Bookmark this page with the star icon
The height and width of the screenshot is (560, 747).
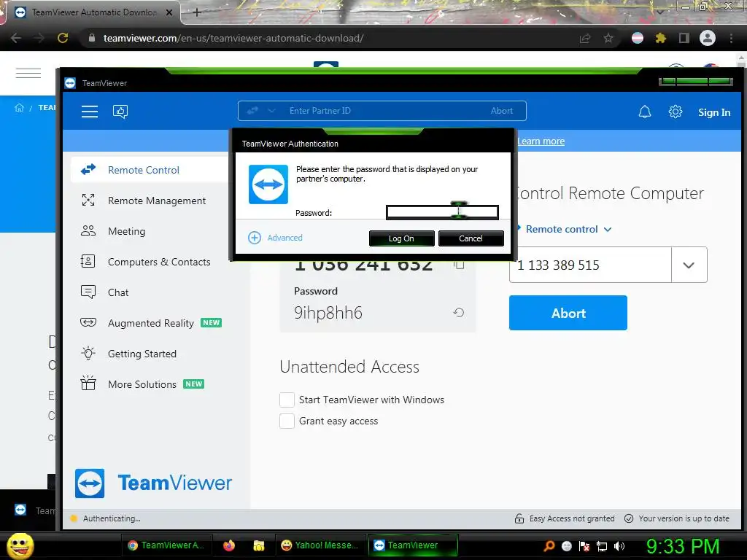tap(608, 38)
